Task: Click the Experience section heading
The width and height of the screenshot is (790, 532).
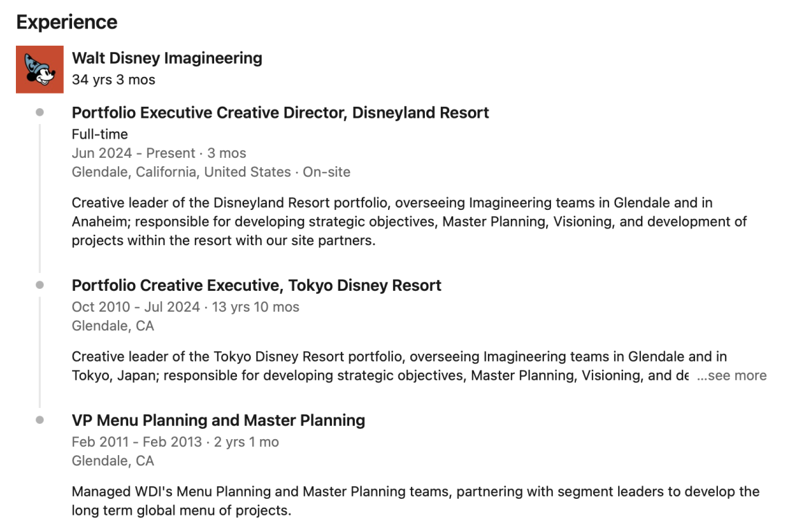Action: (67, 22)
